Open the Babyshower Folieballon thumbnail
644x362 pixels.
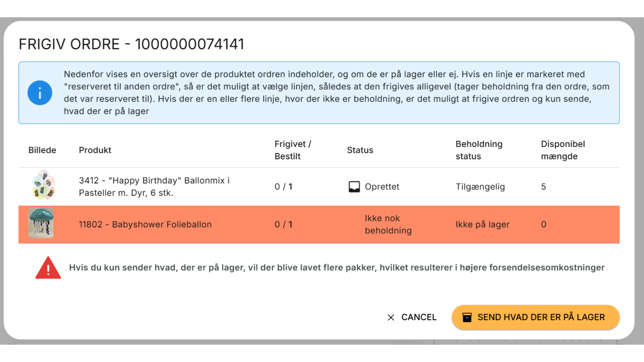[41, 223]
